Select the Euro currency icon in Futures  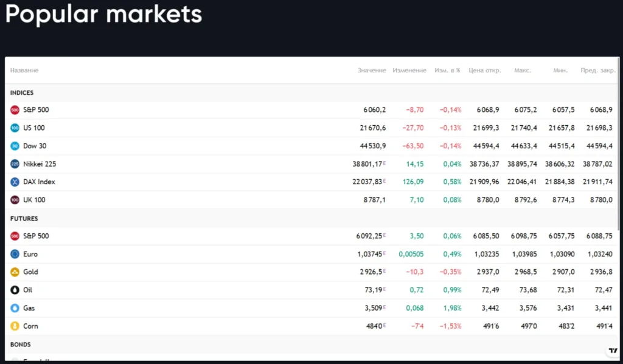pyautogui.click(x=14, y=254)
